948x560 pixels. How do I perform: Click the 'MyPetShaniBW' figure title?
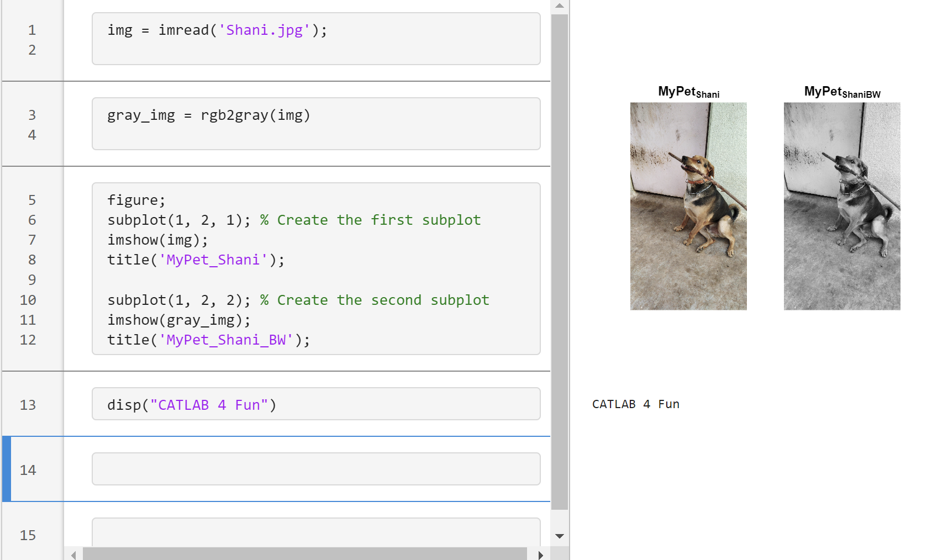[842, 92]
